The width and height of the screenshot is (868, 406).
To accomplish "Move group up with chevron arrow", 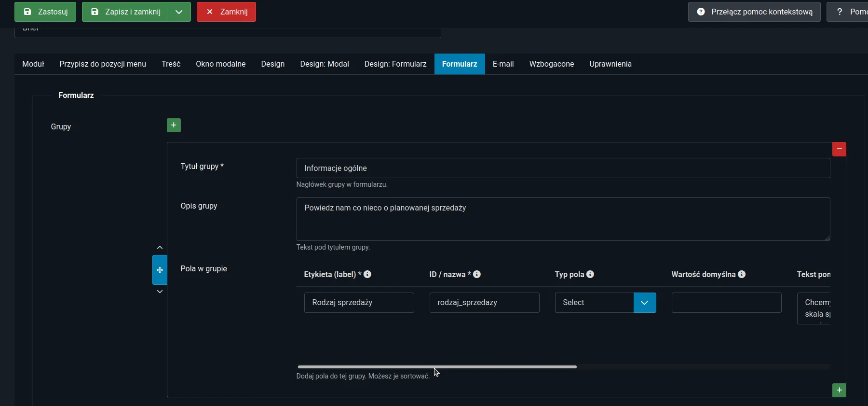I will click(160, 248).
